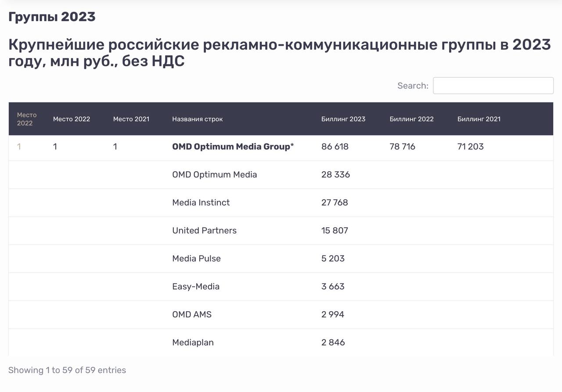The width and height of the screenshot is (562, 392).
Task: Click the Search input field
Action: pos(493,86)
